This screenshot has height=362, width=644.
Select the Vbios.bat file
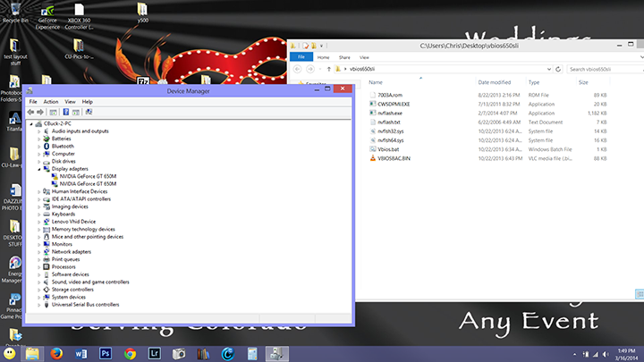(x=388, y=149)
